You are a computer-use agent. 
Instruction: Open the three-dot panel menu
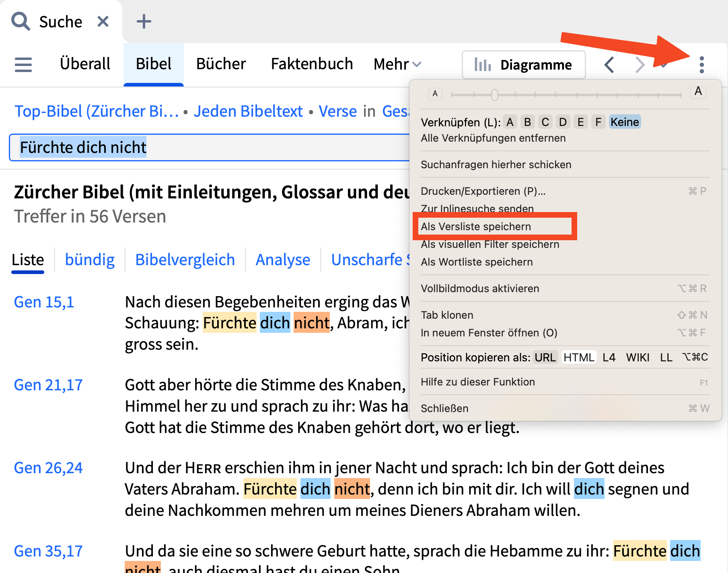(701, 64)
